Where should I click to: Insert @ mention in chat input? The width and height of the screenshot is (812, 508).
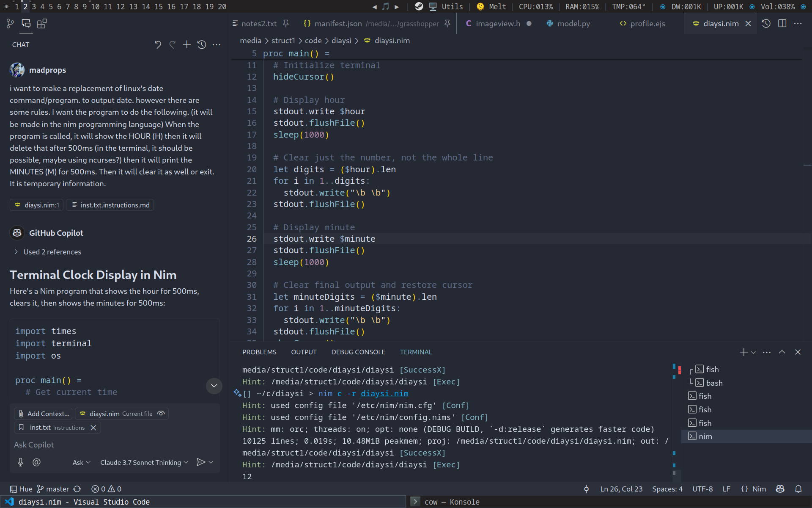pyautogui.click(x=37, y=462)
